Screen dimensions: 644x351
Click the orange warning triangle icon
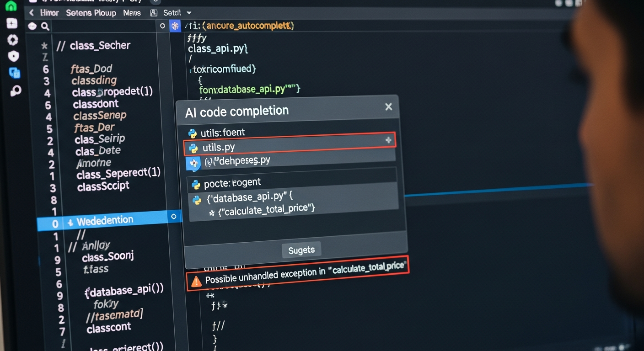click(196, 282)
